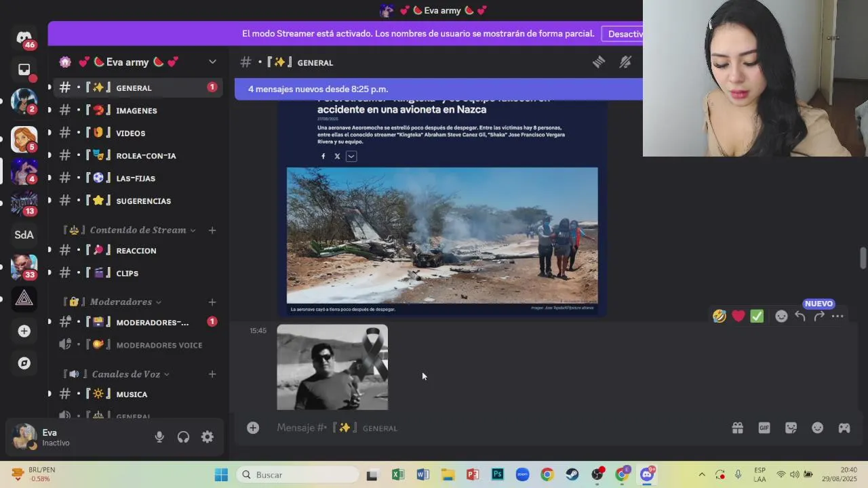The image size is (868, 488).
Task: Select the MUSICA channel
Action: (x=138, y=394)
